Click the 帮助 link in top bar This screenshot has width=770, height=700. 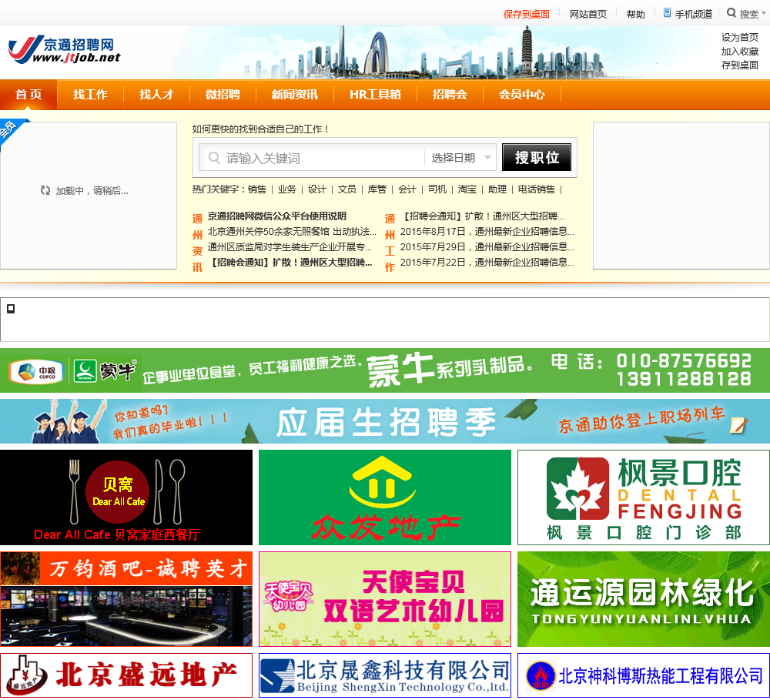pyautogui.click(x=635, y=14)
